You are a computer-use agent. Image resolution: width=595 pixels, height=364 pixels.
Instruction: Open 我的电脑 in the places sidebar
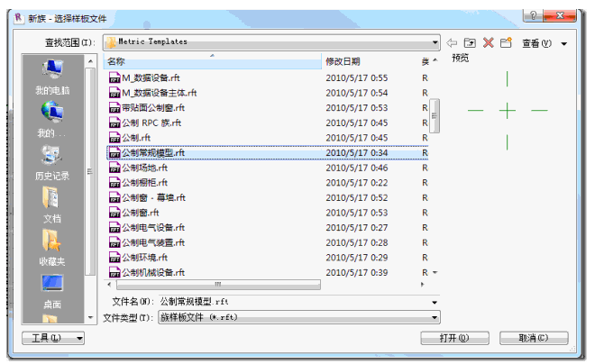click(51, 77)
